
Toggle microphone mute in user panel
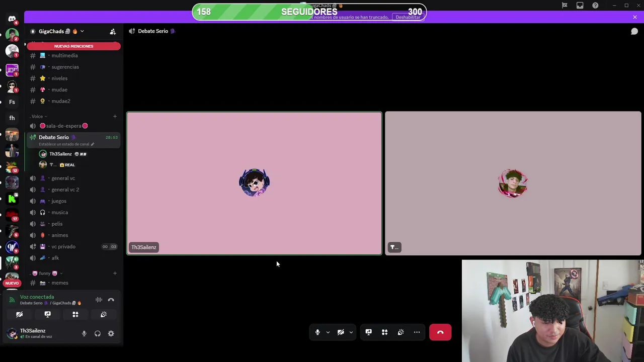click(x=84, y=333)
